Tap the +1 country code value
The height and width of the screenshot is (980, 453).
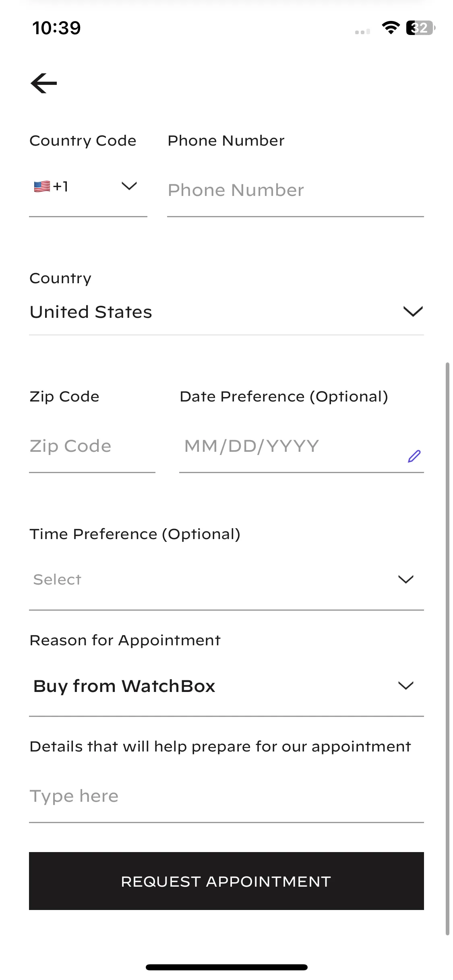click(x=60, y=186)
